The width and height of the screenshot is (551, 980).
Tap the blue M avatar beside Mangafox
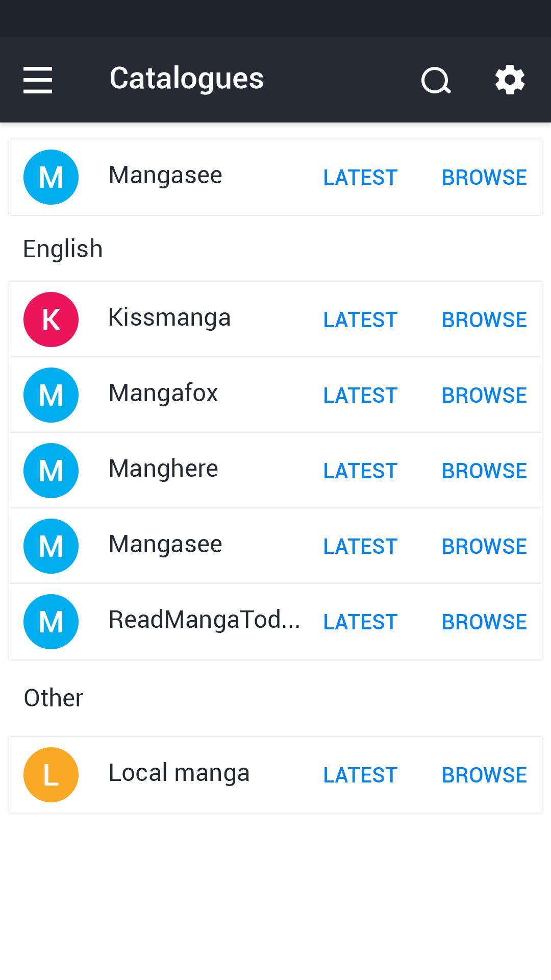51,395
